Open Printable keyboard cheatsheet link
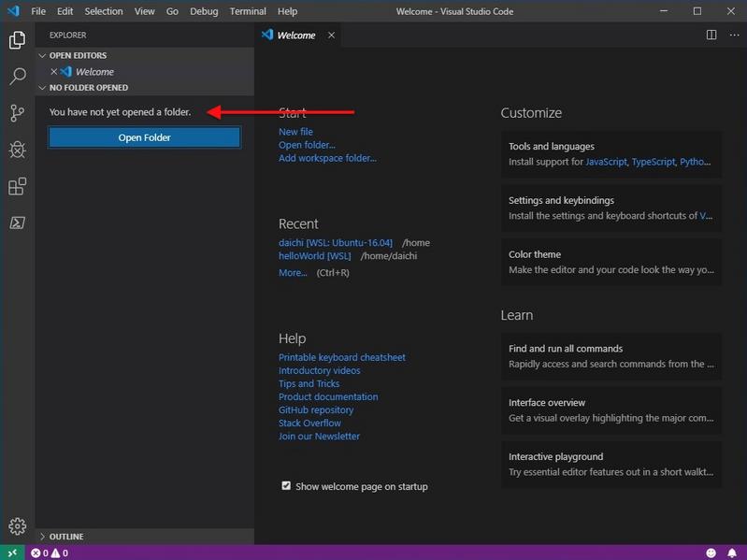Image resolution: width=747 pixels, height=560 pixels. [x=342, y=358]
